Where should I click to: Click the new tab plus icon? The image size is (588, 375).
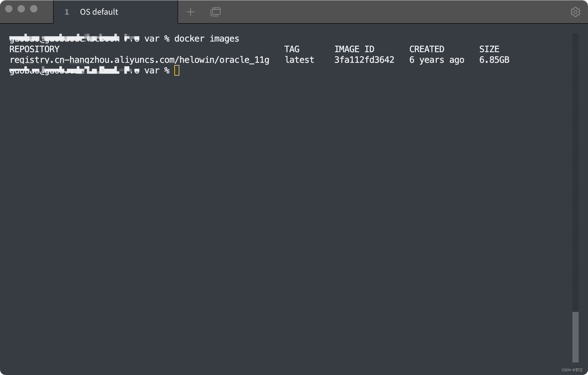[191, 12]
